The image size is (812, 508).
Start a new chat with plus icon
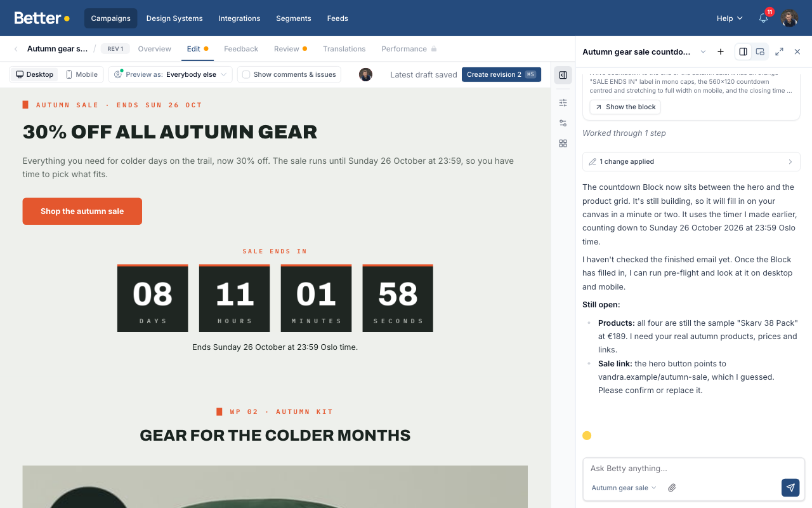click(x=721, y=51)
